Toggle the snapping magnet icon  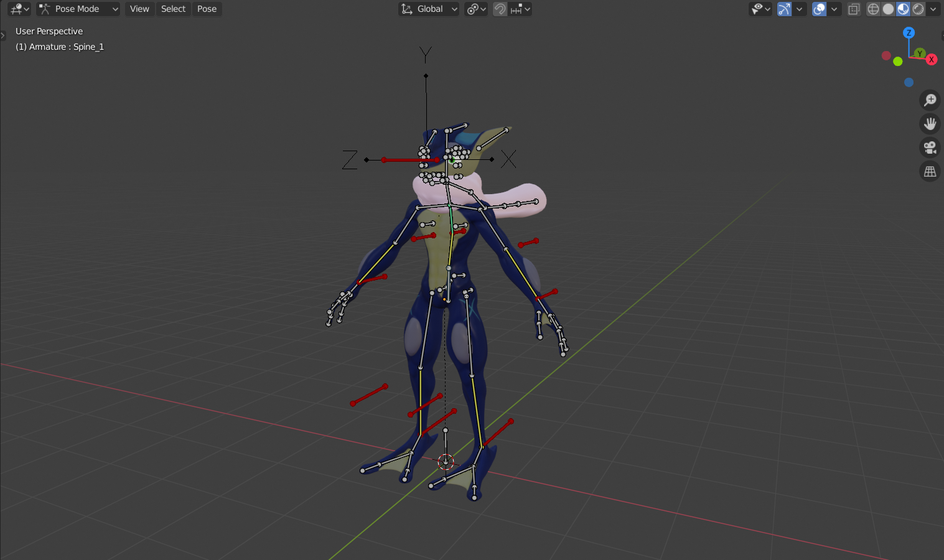500,9
